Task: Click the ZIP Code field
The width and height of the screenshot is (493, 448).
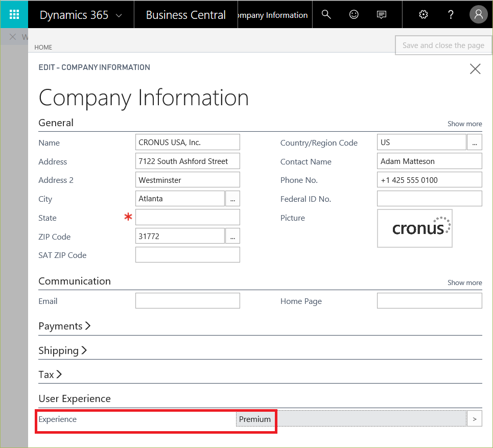Action: tap(180, 236)
